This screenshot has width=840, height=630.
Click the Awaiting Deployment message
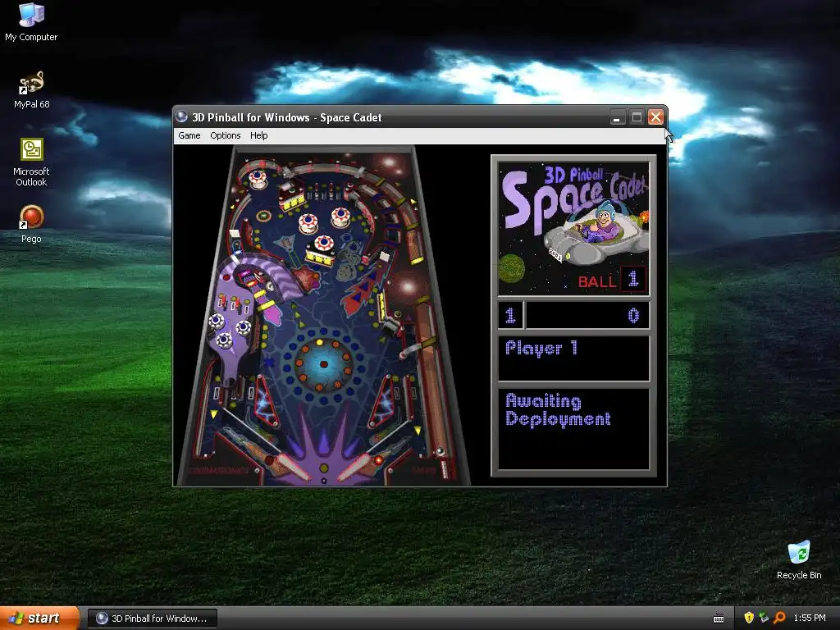point(558,410)
